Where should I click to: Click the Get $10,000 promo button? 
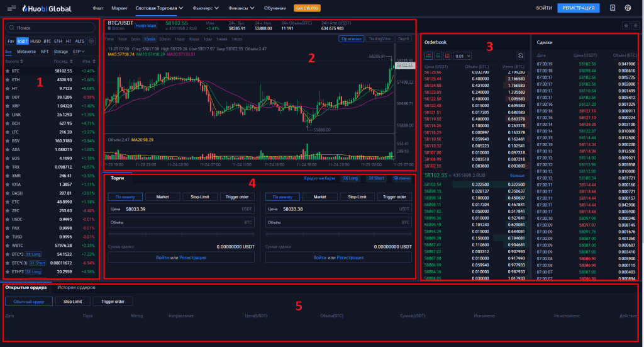[x=307, y=8]
